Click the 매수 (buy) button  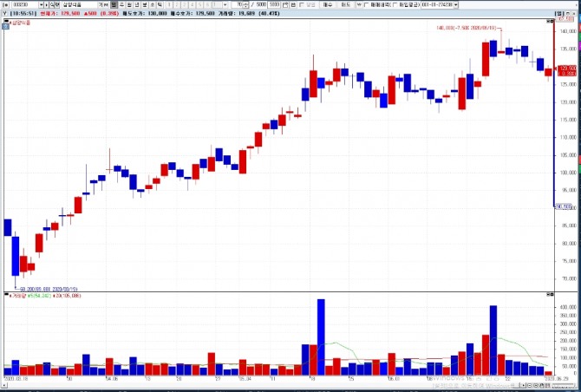coord(328,5)
